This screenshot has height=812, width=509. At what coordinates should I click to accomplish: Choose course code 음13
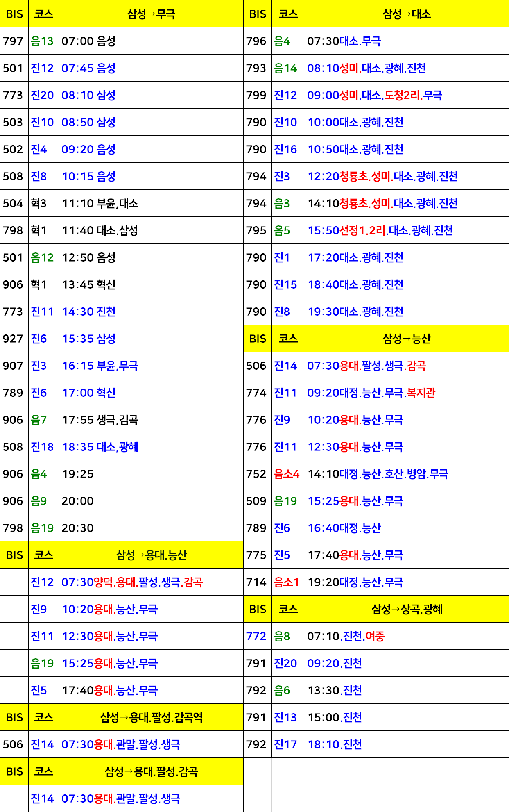coord(42,41)
